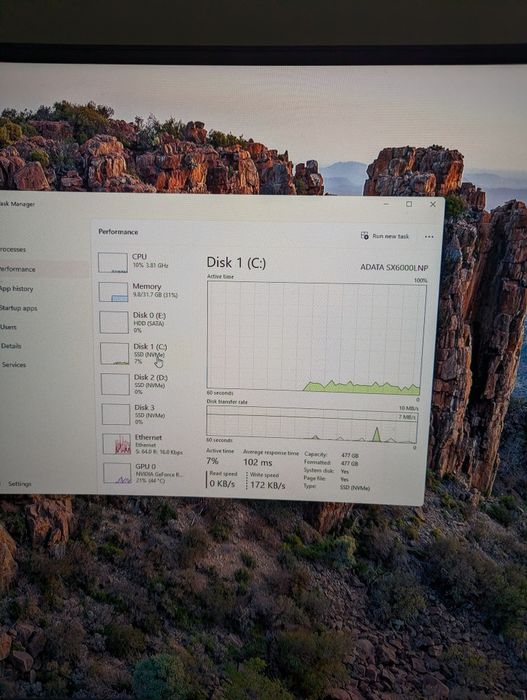Screen dimensions: 527x700
Task: Open App history page
Action: 17,289
